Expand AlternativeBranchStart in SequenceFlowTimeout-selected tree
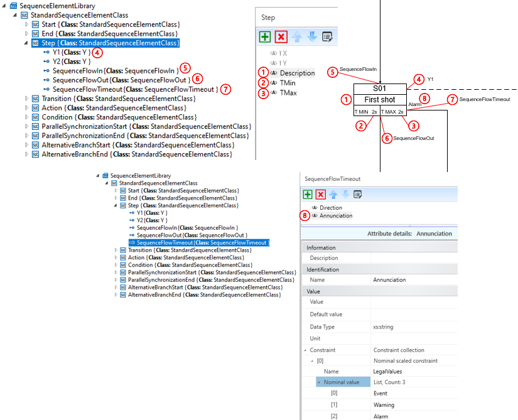Screen dimensions: 518x420 click(x=116, y=288)
